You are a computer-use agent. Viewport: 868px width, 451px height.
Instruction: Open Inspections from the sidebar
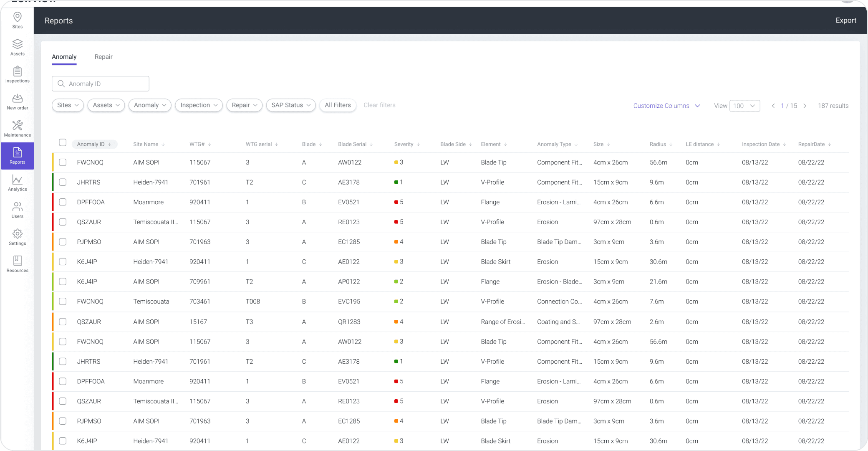pos(18,75)
